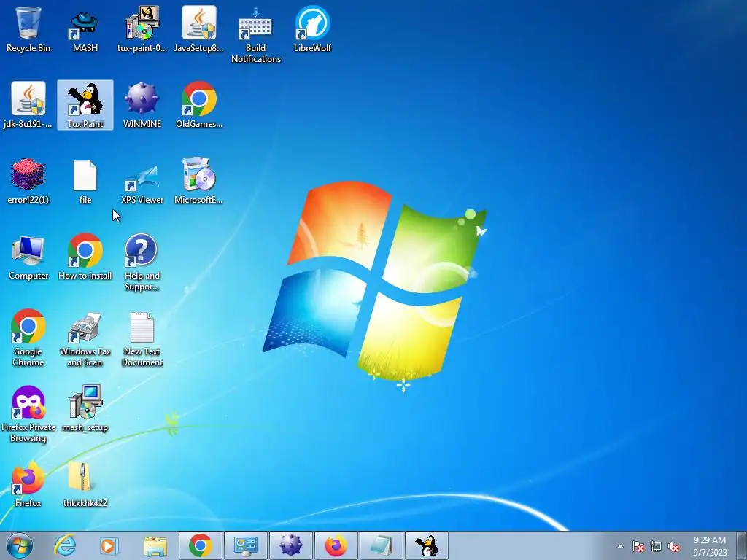Select the MicrosoftE... installer icon
747x560 pixels.
coord(198,181)
